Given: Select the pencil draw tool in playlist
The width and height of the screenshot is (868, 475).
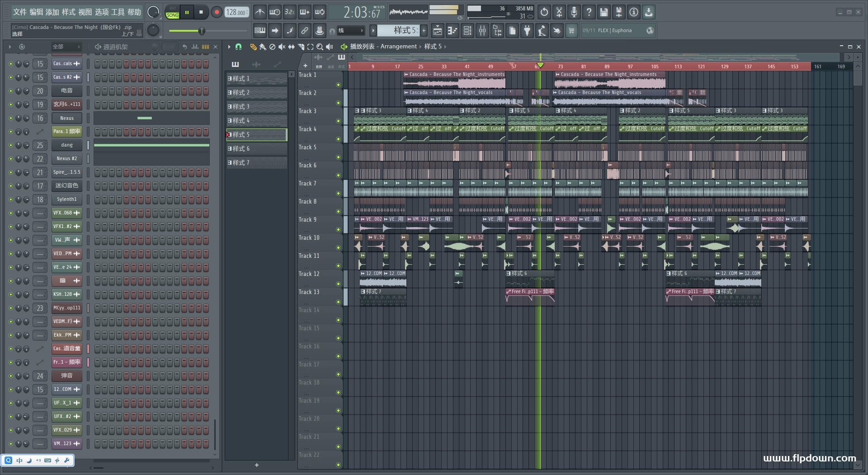Looking at the screenshot, I should click(x=253, y=47).
